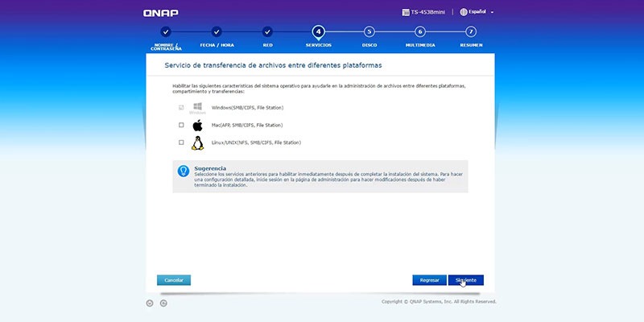
Task: Enable the Mac (AFP, SMB/CIFS) checkbox
Action: [181, 126]
